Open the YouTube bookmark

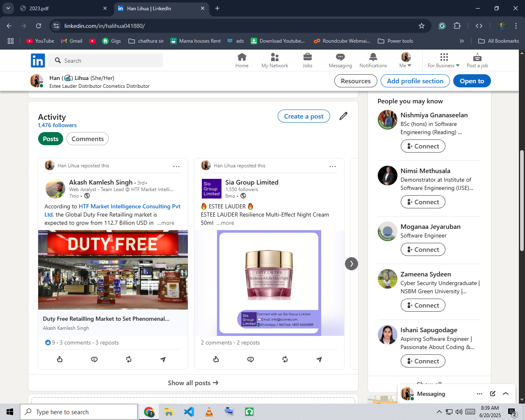coord(40,41)
